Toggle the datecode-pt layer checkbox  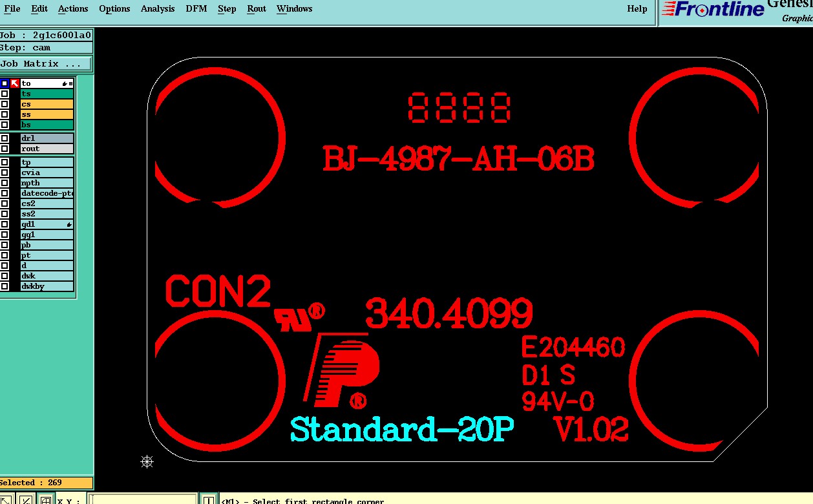[x=5, y=193]
